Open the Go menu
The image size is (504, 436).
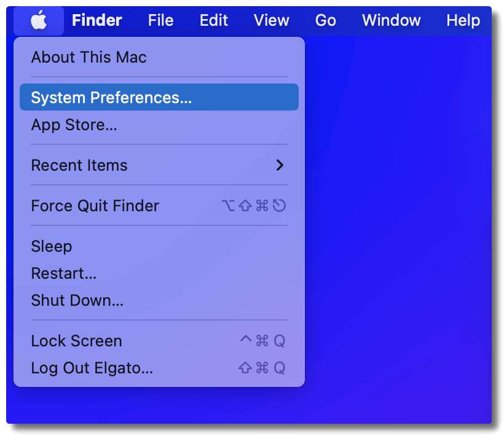325,21
